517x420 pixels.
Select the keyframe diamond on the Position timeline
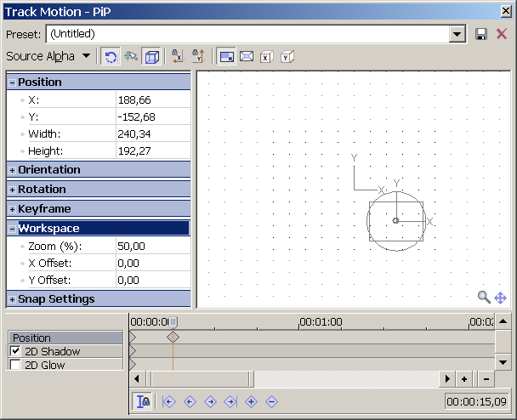(x=173, y=338)
